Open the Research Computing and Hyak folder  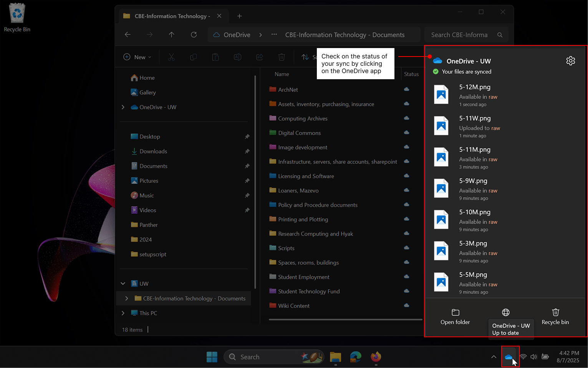[x=315, y=234]
